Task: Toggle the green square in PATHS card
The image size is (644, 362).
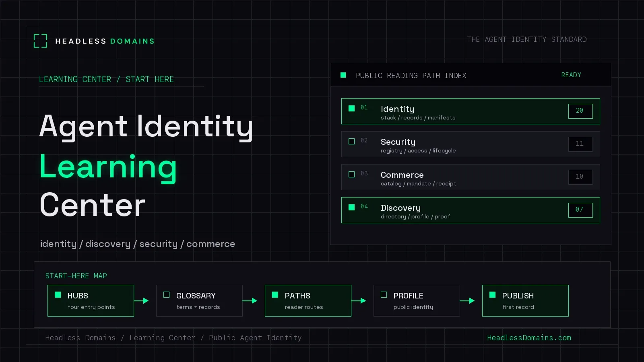Action: pos(275,295)
